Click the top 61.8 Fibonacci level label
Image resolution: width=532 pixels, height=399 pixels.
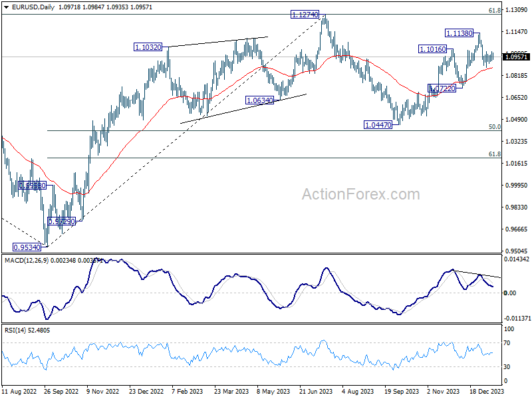point(495,11)
